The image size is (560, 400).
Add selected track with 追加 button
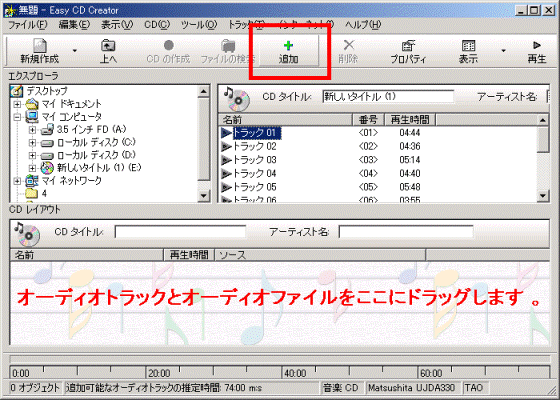[x=289, y=51]
